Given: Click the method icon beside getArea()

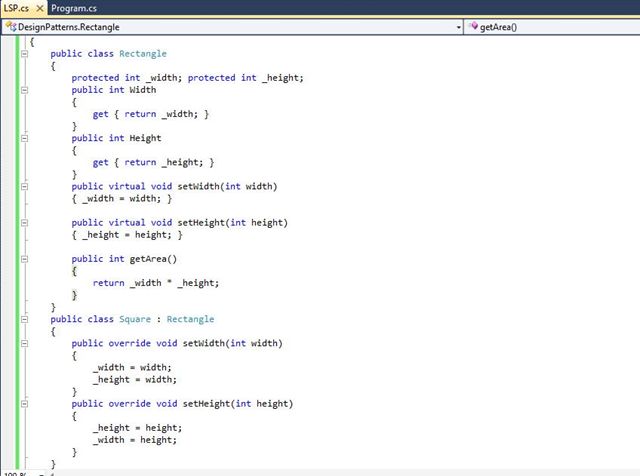Looking at the screenshot, I should pyautogui.click(x=473, y=27).
